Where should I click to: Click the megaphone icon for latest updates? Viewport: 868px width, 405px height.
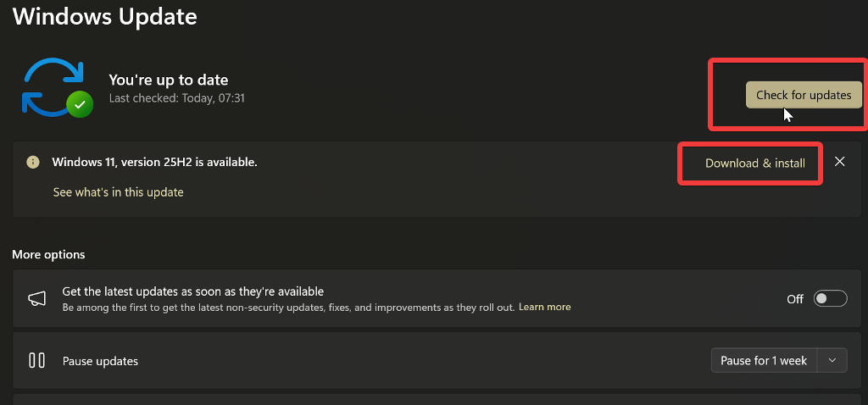[37, 298]
